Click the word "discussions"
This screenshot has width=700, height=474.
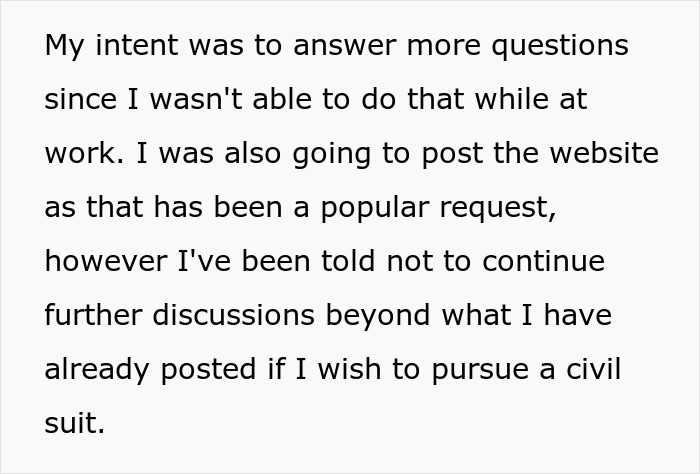coord(233,315)
